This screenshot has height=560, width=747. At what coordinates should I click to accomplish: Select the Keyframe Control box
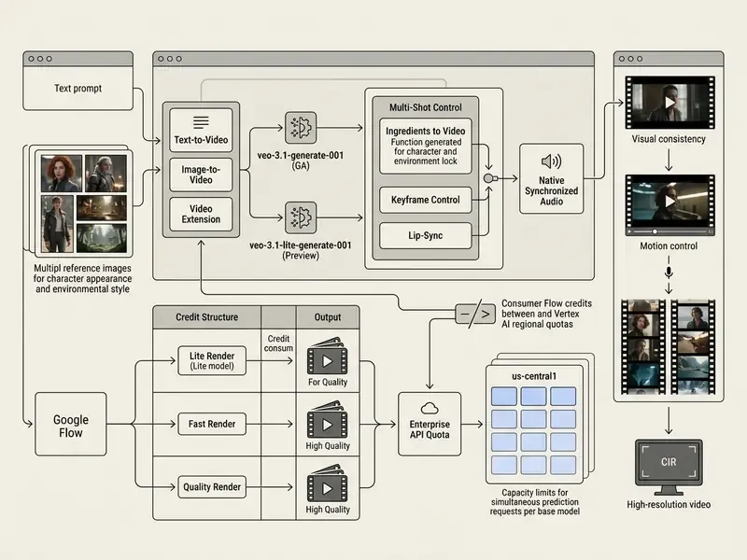[x=426, y=200]
